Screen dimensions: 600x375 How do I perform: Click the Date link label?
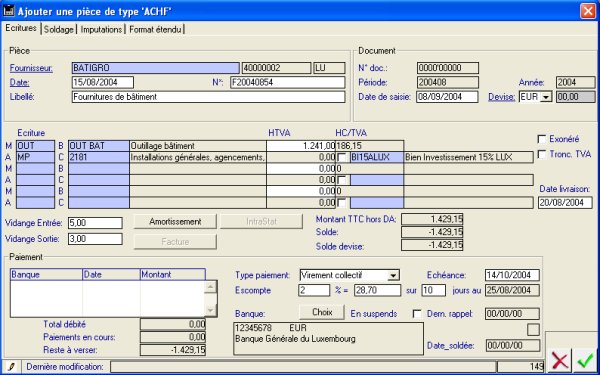click(x=20, y=82)
